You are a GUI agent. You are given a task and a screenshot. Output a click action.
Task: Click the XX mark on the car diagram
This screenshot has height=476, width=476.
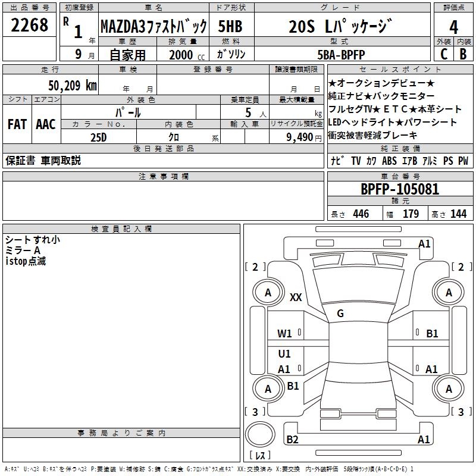click(296, 297)
